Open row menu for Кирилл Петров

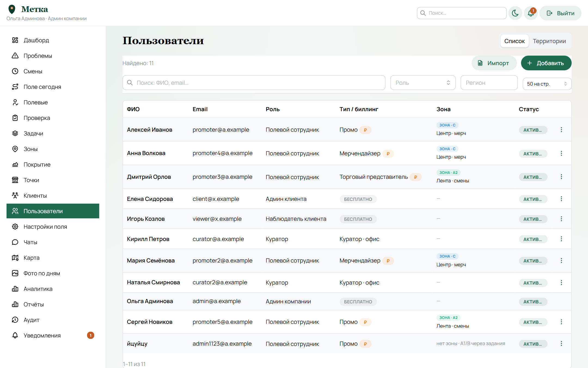561,239
